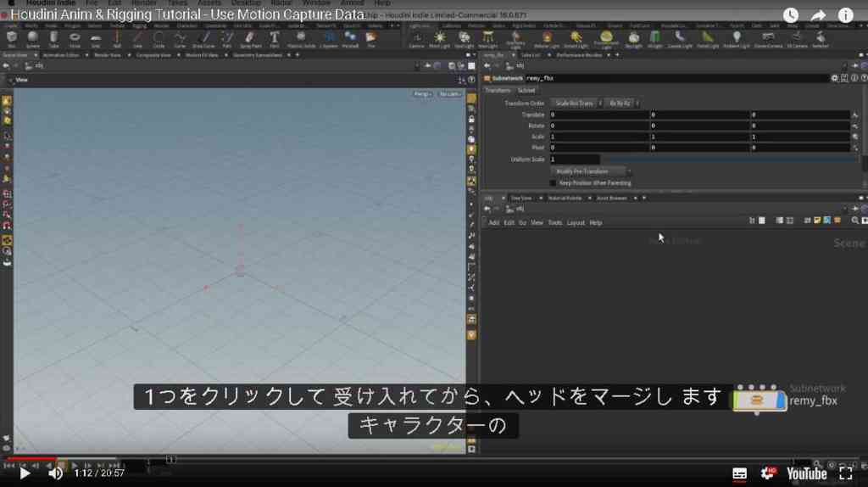Select the Circle shelf tool

pyautogui.click(x=159, y=39)
